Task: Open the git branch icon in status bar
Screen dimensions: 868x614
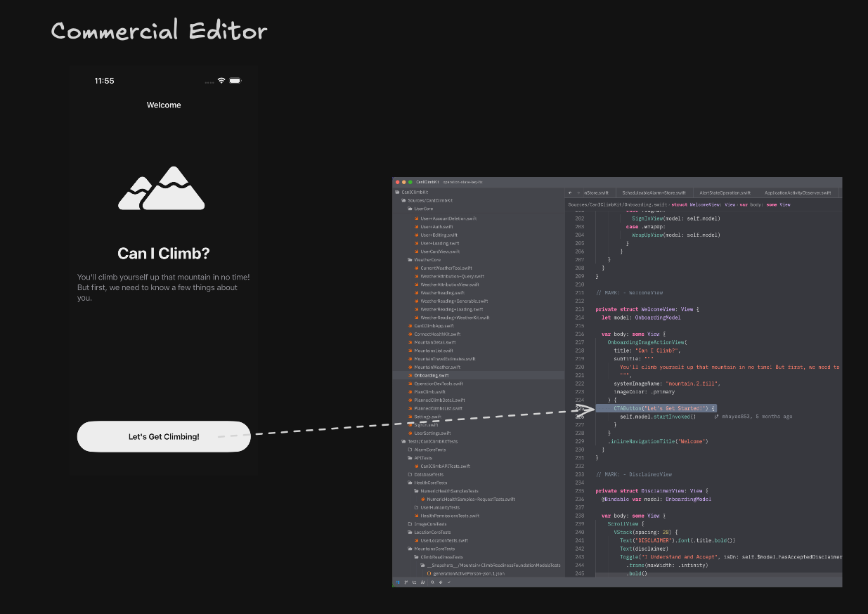Action: [406, 582]
